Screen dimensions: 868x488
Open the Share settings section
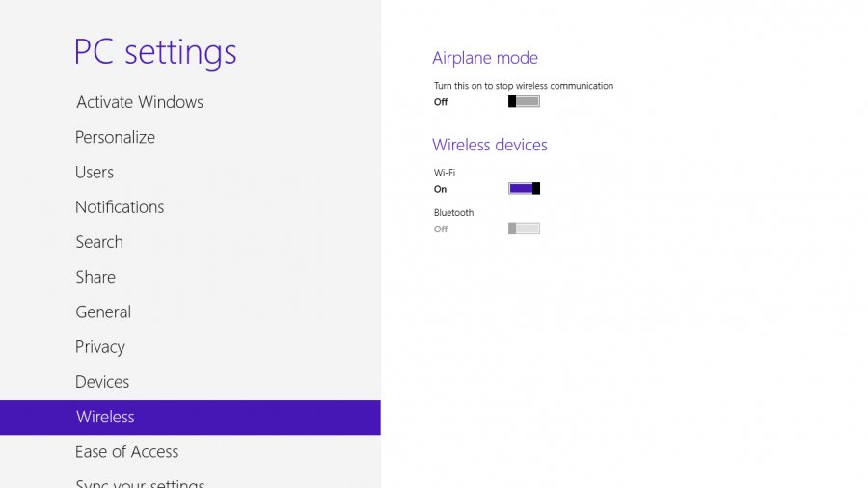(x=95, y=277)
